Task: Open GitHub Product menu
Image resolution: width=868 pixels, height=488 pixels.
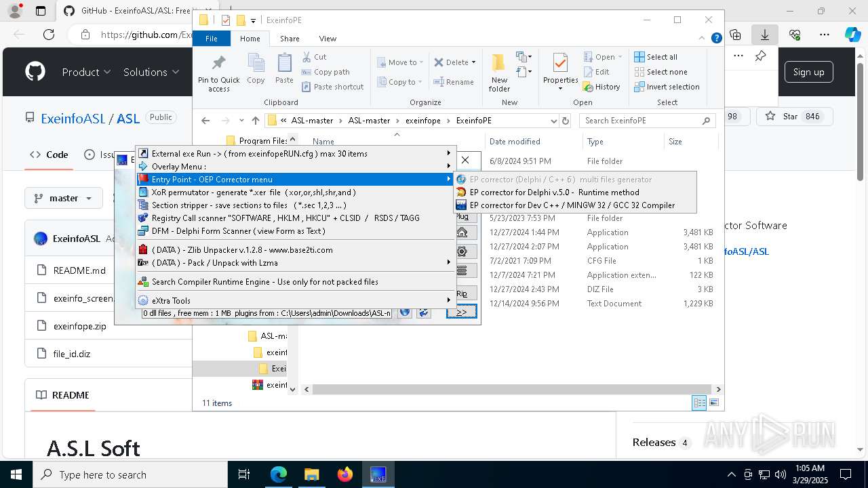Action: [x=86, y=72]
